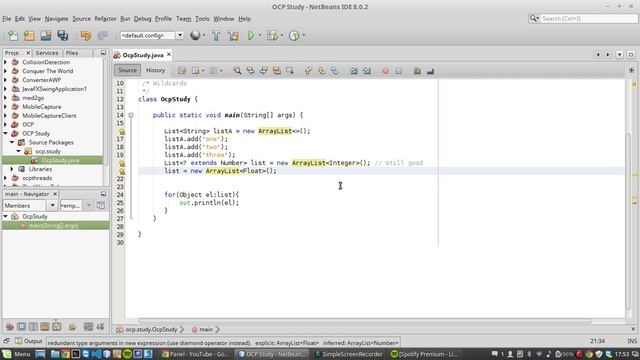The height and width of the screenshot is (360, 640).
Task: Click the Clean and Build icon
Action: (233, 36)
